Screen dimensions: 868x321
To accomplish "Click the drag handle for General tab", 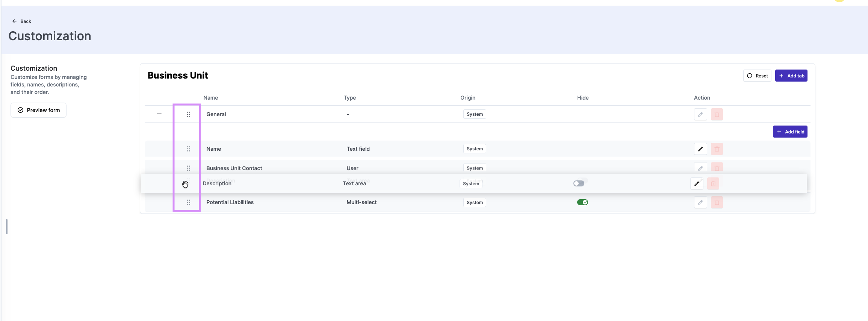I will pyautogui.click(x=188, y=114).
